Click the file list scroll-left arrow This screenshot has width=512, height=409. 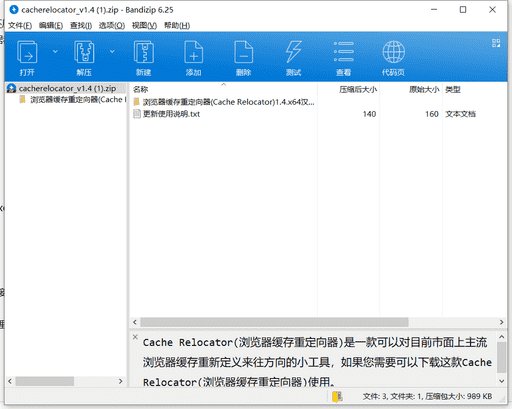(x=135, y=322)
